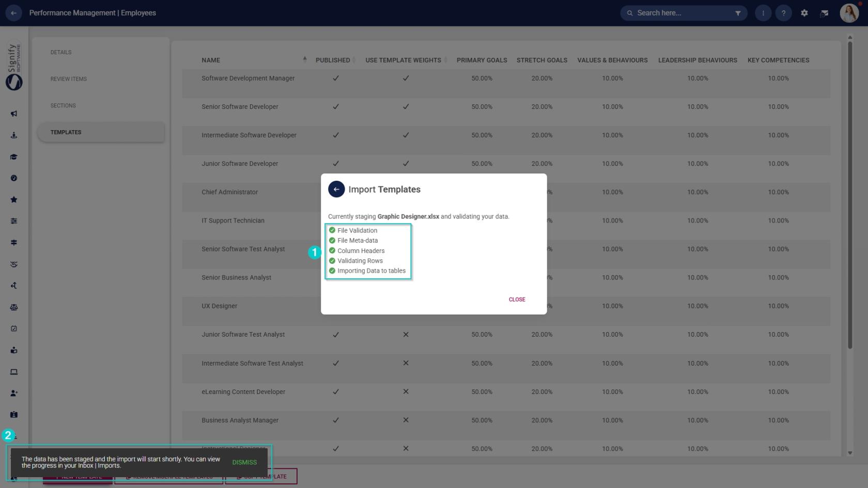
Task: Click Use Template Weights check for Intermediate Software Developer
Action: click(x=406, y=135)
